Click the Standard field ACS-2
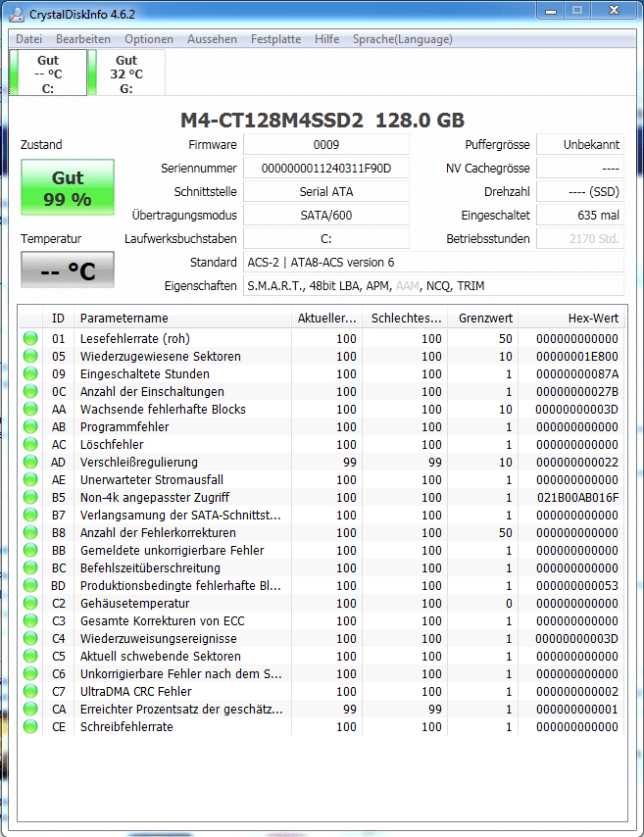The height and width of the screenshot is (837, 644). (x=433, y=262)
